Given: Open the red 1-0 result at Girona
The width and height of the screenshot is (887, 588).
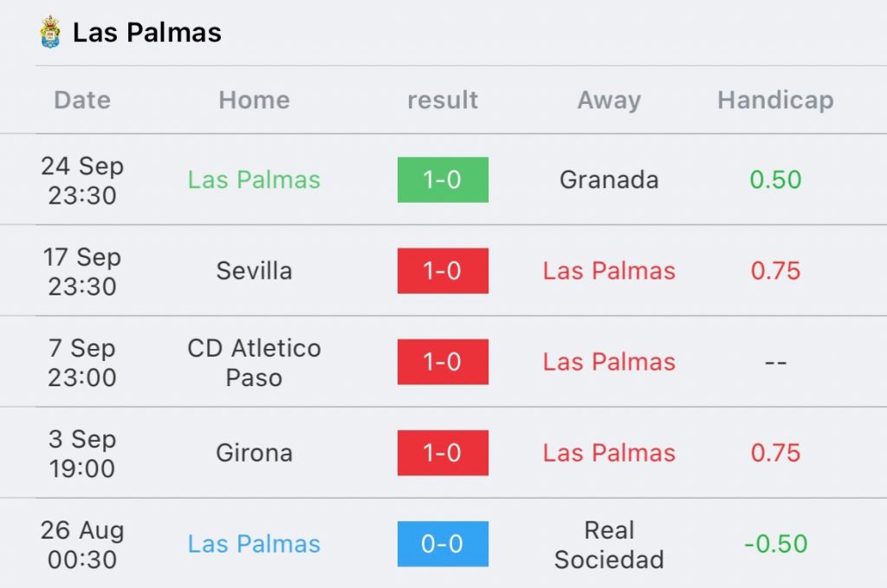Looking at the screenshot, I should coord(443,453).
